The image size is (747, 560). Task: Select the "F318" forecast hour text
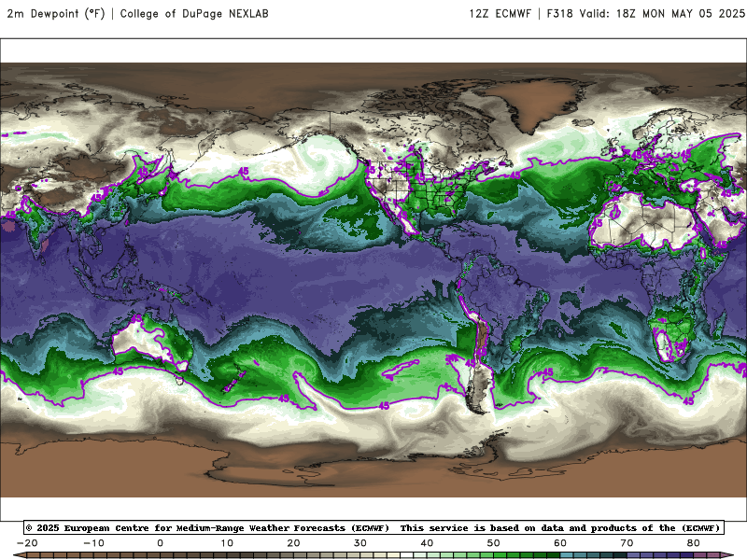[x=559, y=13]
